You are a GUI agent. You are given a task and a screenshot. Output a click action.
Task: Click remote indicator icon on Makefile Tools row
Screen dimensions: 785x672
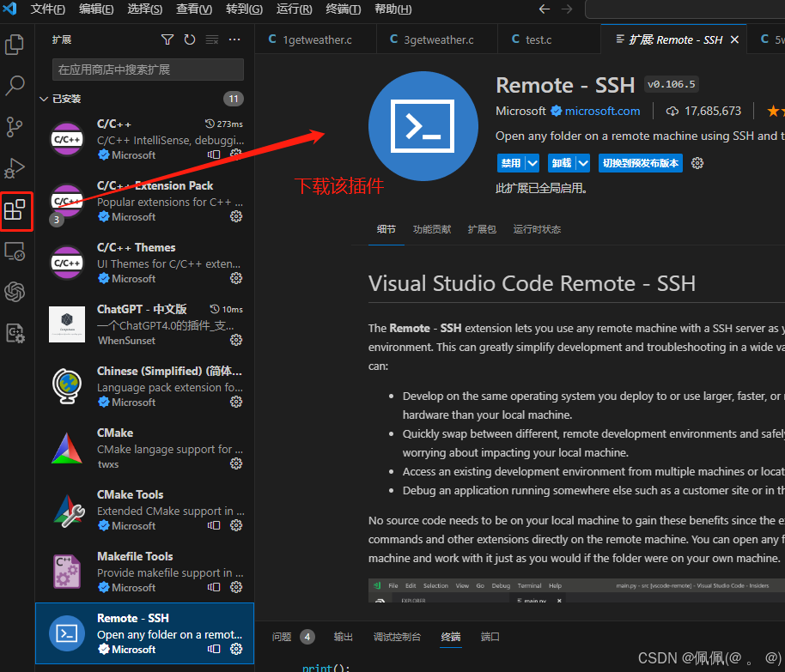tap(214, 587)
